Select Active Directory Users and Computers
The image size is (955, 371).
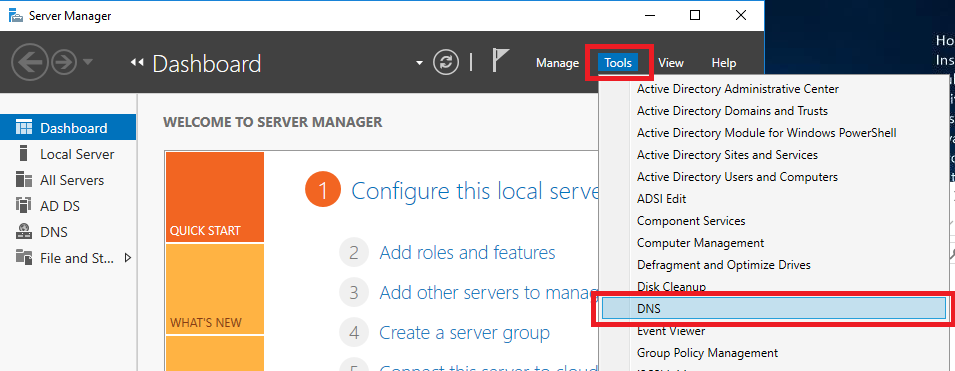tap(737, 177)
